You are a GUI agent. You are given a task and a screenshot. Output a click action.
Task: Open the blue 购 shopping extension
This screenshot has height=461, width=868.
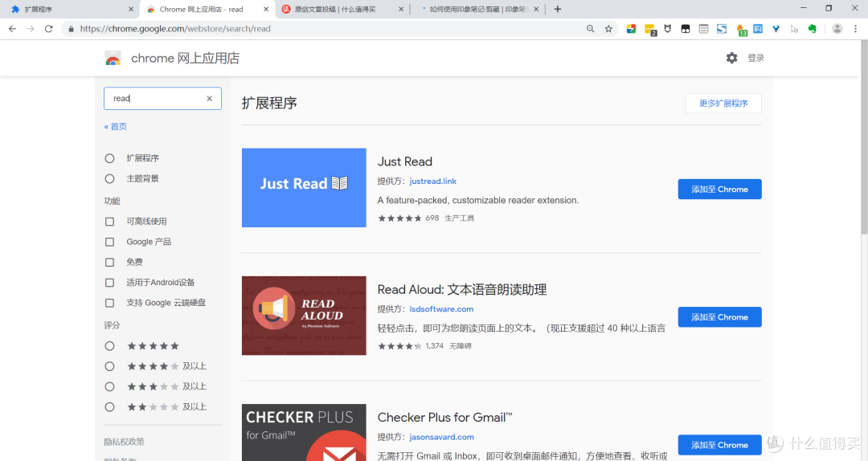pos(758,29)
